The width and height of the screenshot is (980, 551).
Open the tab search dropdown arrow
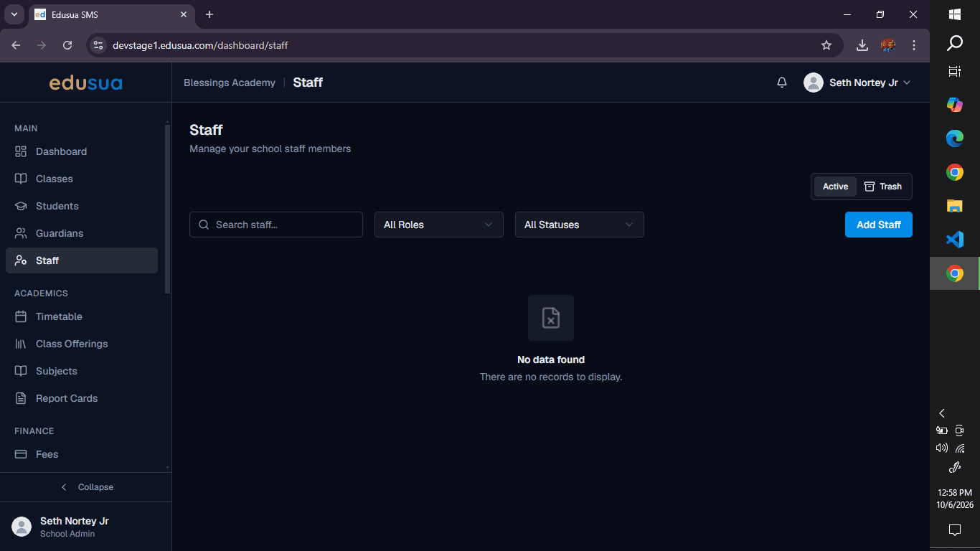[14, 14]
